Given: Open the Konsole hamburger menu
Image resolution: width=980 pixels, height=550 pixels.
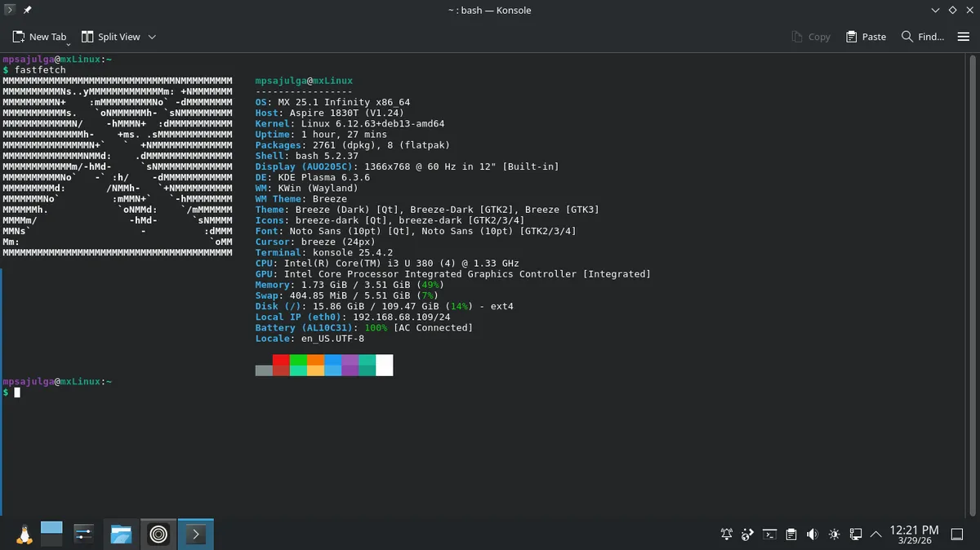Looking at the screenshot, I should click(964, 36).
